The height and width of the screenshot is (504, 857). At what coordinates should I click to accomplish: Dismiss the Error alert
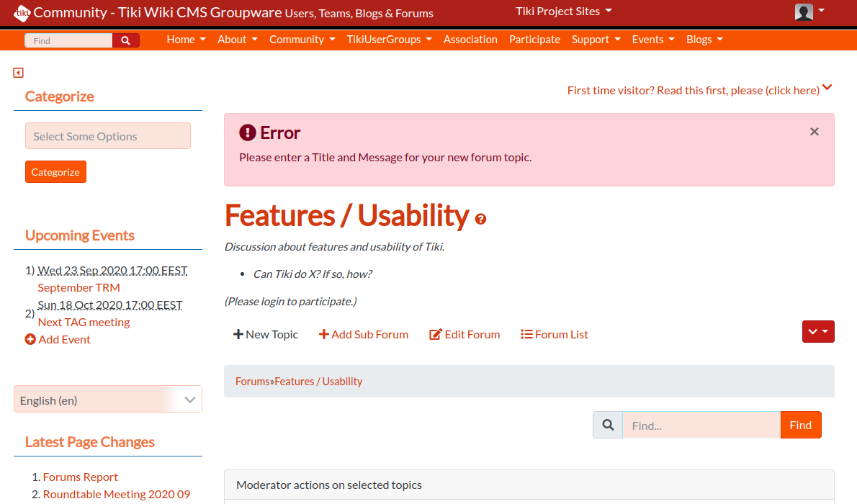pos(815,132)
